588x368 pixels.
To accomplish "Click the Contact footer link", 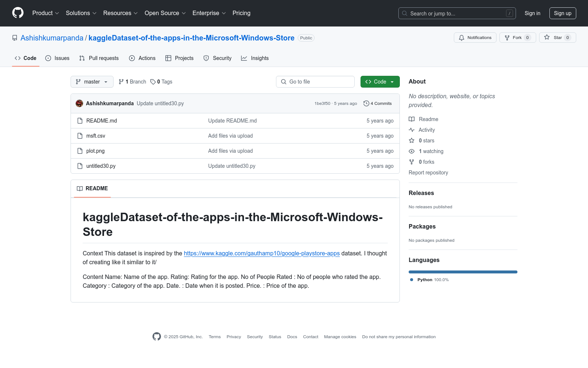I will pos(311,337).
